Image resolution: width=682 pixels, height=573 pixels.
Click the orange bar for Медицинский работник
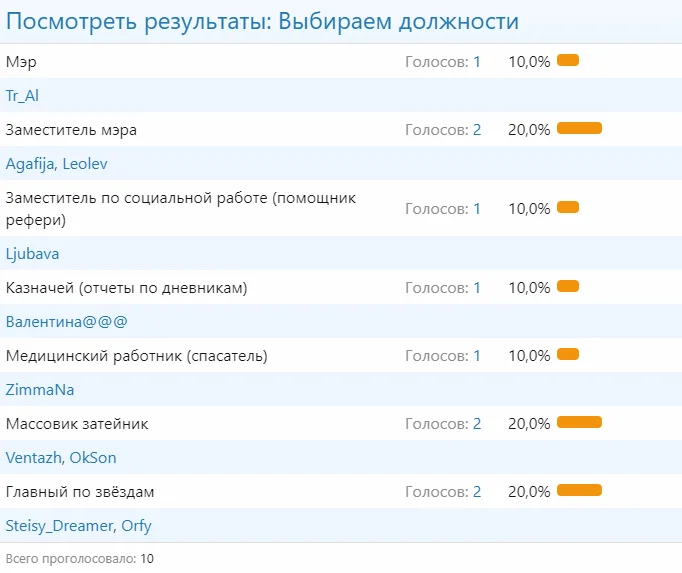tap(568, 355)
